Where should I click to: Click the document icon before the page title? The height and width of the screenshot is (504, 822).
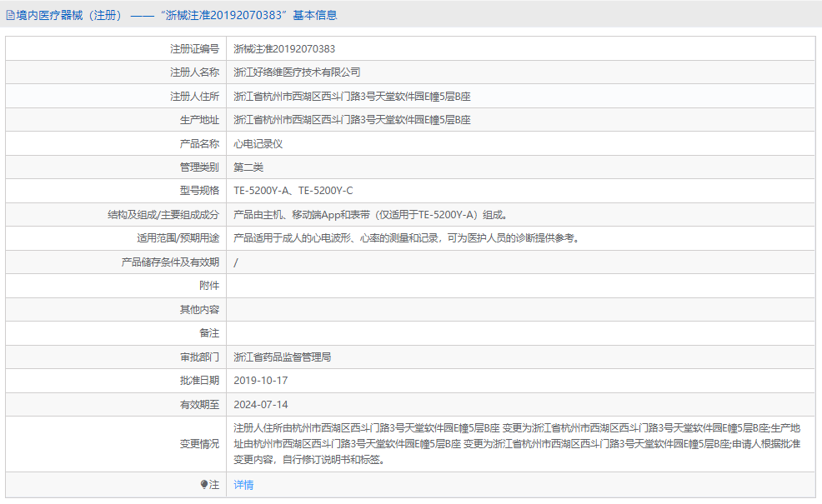coord(10,15)
